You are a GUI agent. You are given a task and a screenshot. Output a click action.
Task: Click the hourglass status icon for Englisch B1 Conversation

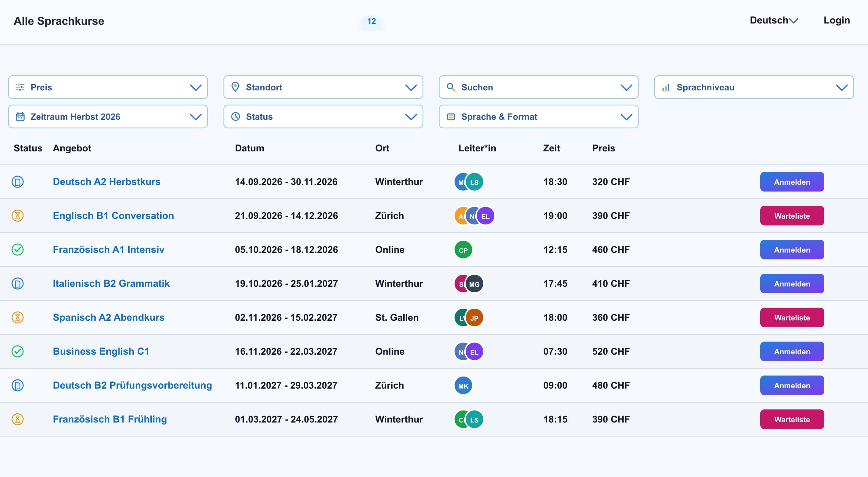[18, 216]
